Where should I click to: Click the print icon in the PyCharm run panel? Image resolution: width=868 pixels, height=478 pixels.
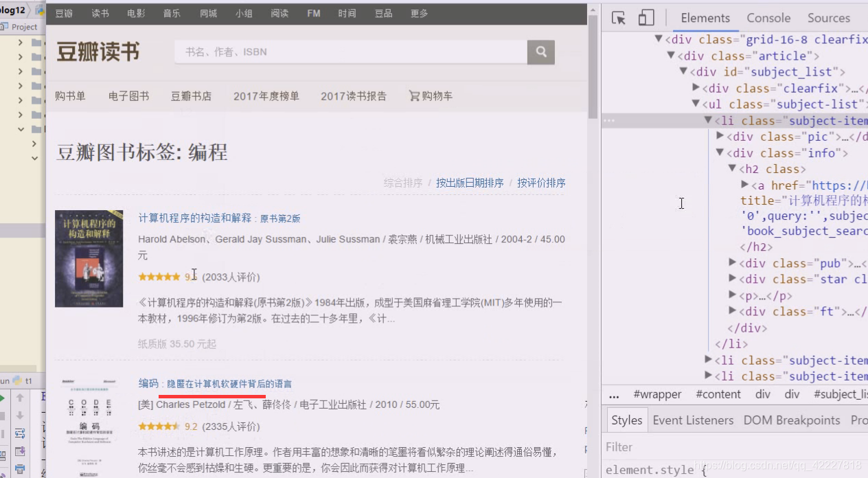click(20, 469)
